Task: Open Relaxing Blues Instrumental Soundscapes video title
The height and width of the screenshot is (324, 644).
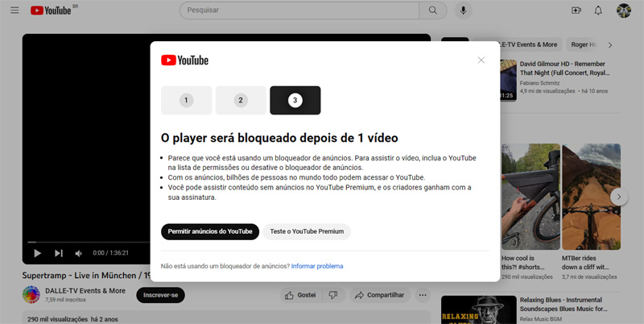Action: [563, 305]
